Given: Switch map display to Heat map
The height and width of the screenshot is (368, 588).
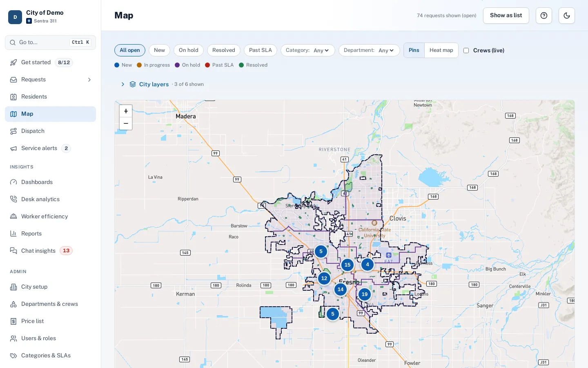Looking at the screenshot, I should pyautogui.click(x=441, y=50).
